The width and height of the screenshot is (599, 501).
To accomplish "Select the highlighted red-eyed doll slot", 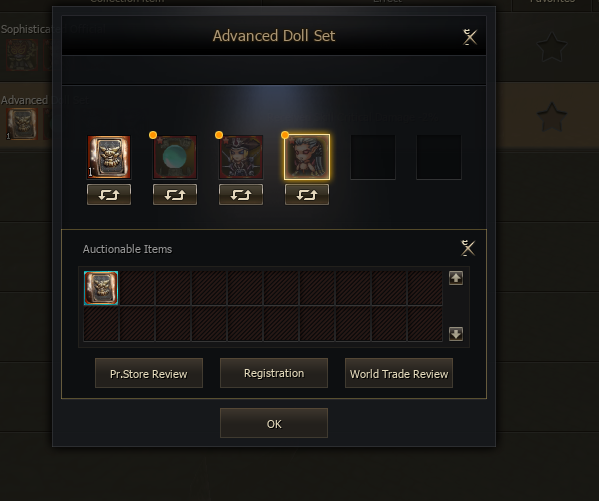I will (307, 157).
